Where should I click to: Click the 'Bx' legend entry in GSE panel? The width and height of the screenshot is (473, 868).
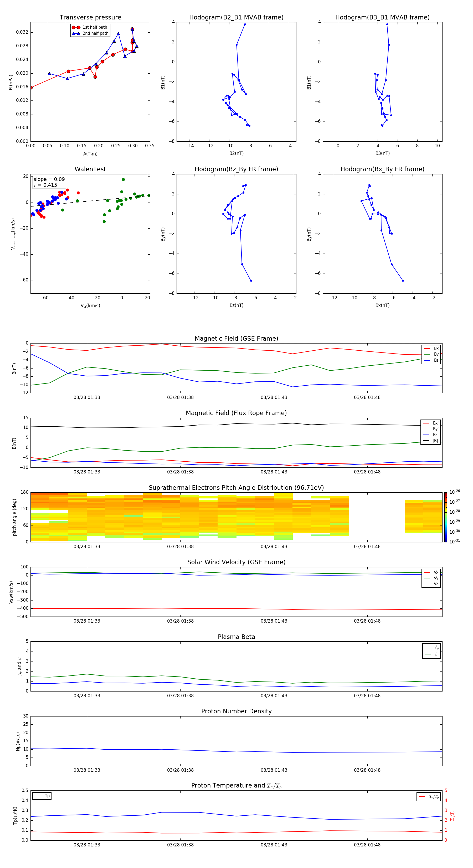[x=431, y=349]
